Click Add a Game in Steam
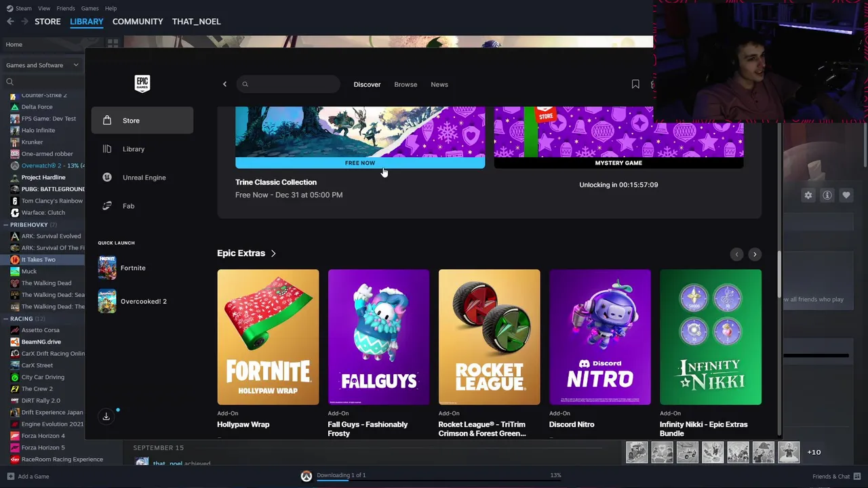The image size is (868, 488). (28, 476)
